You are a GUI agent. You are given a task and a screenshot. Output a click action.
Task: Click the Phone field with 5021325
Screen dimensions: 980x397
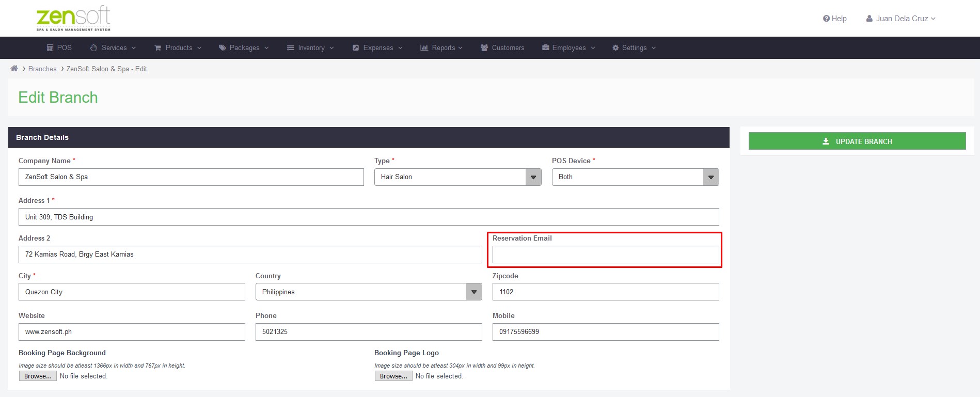coord(369,332)
